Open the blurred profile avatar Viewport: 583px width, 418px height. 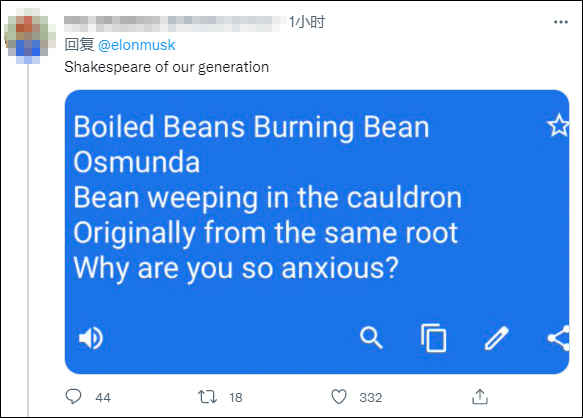29,36
